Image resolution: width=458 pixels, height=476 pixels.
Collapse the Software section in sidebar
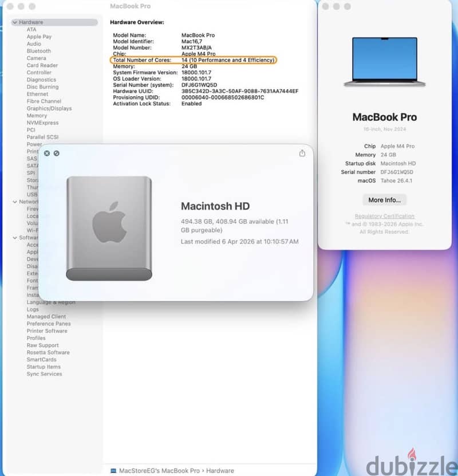14,238
